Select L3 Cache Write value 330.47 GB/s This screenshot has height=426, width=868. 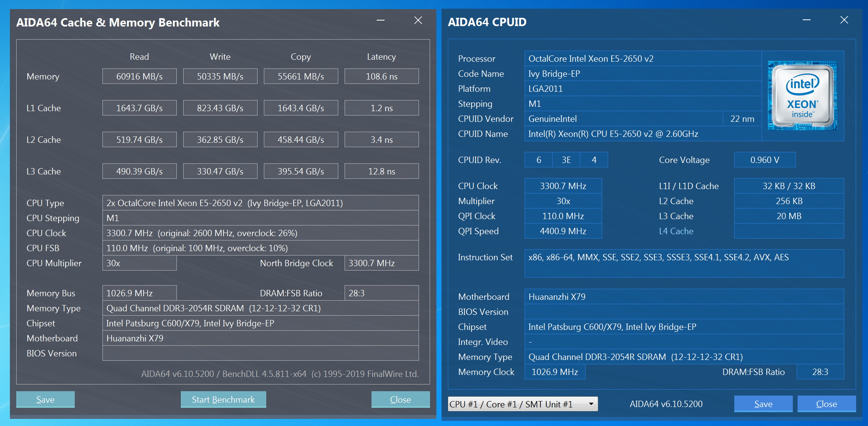(x=220, y=171)
